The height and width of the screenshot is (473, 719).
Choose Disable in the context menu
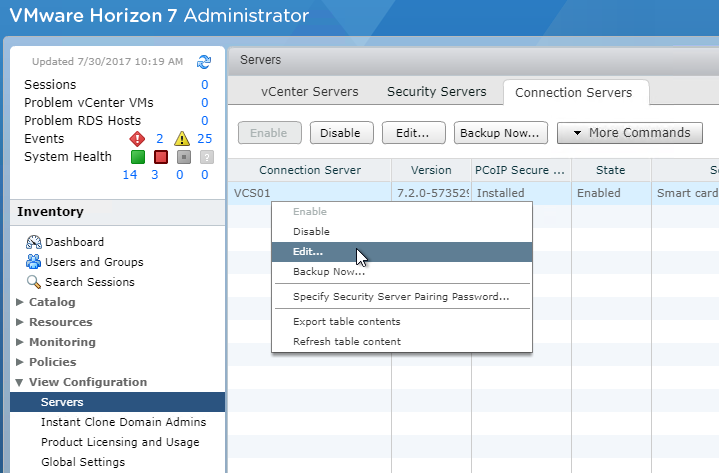[402, 231]
